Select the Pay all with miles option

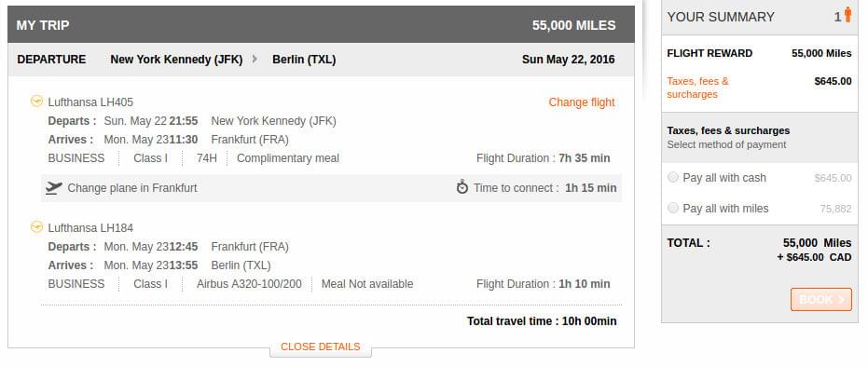673,209
